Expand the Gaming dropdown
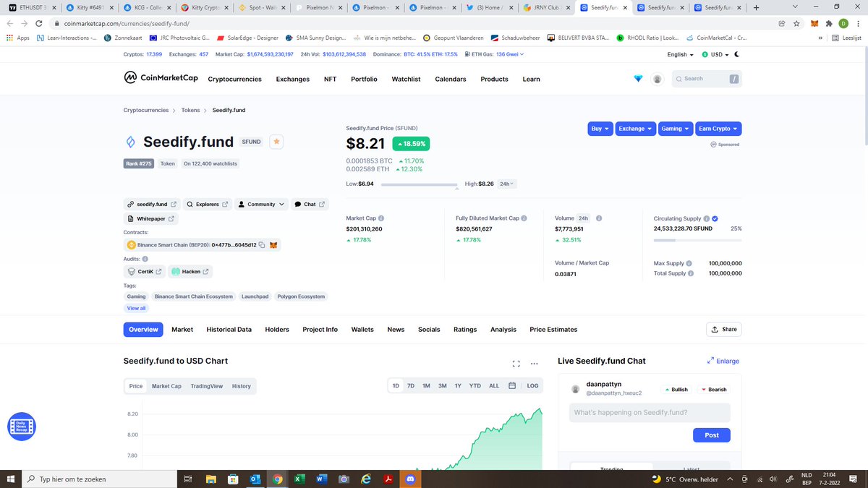The height and width of the screenshot is (488, 868). [676, 129]
